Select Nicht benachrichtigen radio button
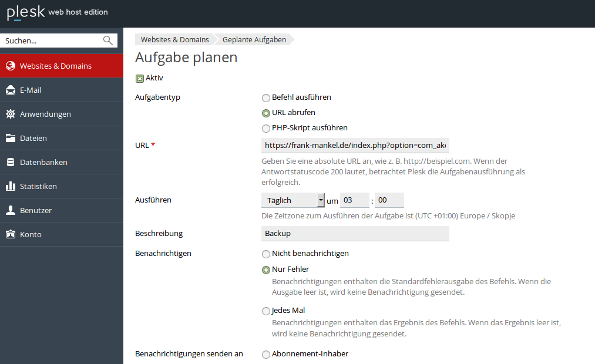The image size is (595, 364). pos(266,254)
